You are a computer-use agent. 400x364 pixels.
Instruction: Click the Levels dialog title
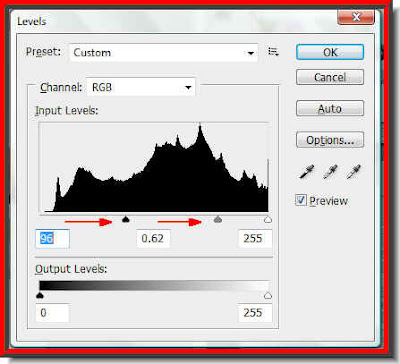tap(32, 21)
